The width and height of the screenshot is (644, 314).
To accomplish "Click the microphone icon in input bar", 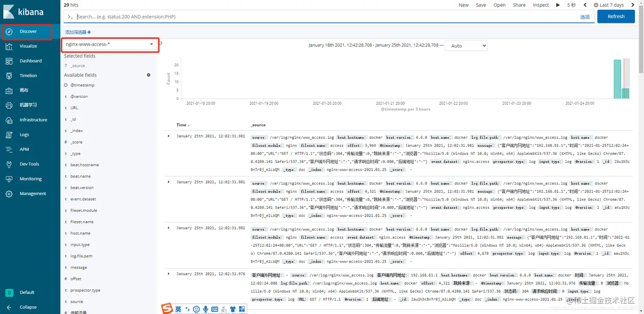I will [206, 309].
